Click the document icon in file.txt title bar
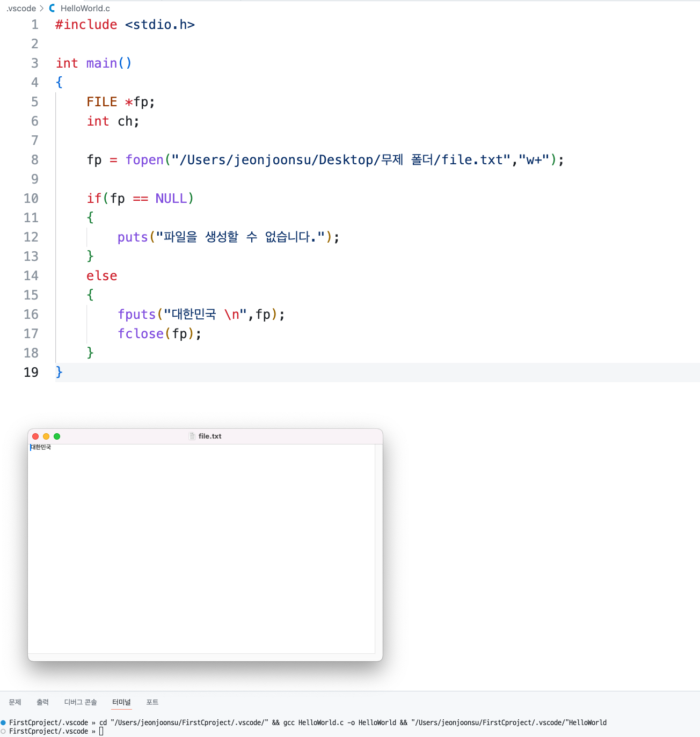 (x=192, y=436)
